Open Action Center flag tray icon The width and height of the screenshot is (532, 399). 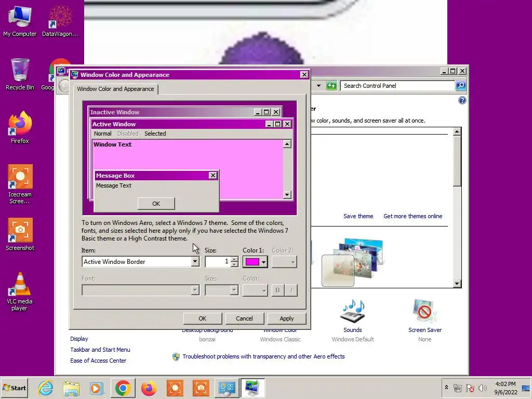pyautogui.click(x=470, y=388)
